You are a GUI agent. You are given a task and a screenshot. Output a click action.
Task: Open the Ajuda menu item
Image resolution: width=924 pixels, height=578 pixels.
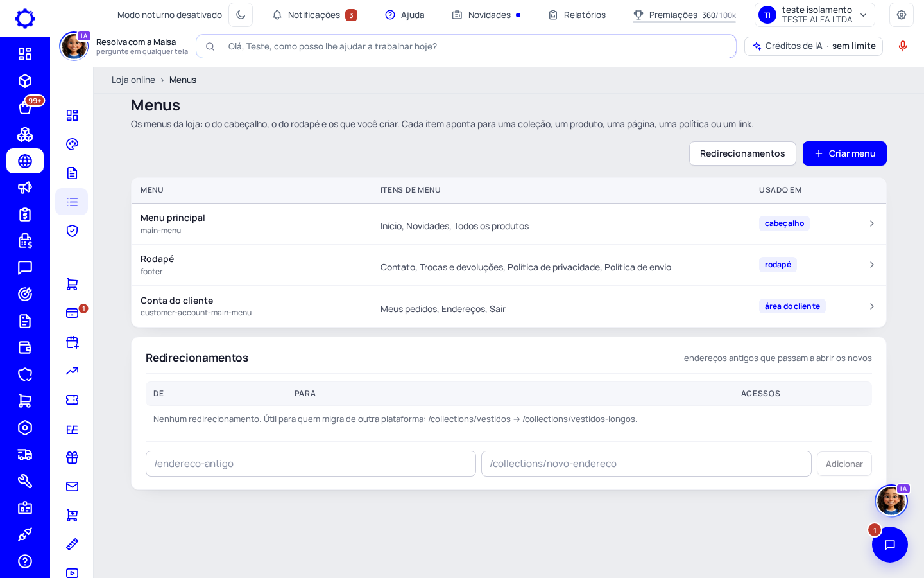tap(405, 15)
